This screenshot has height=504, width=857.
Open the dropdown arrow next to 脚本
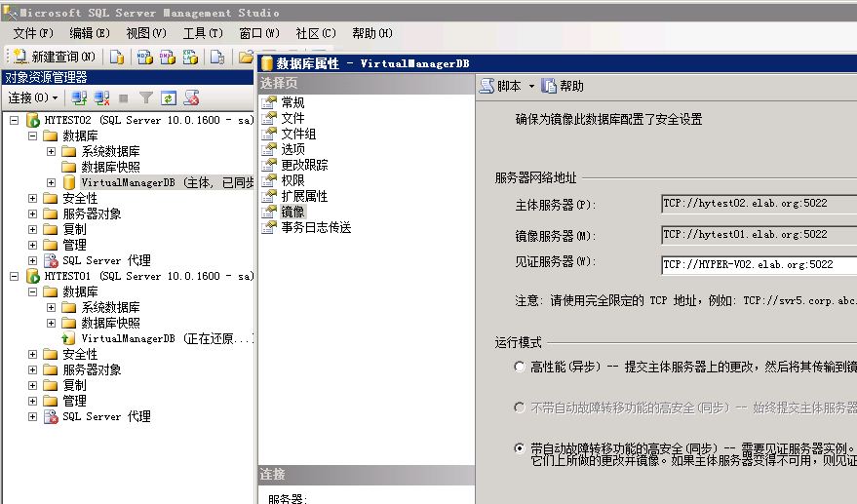531,87
